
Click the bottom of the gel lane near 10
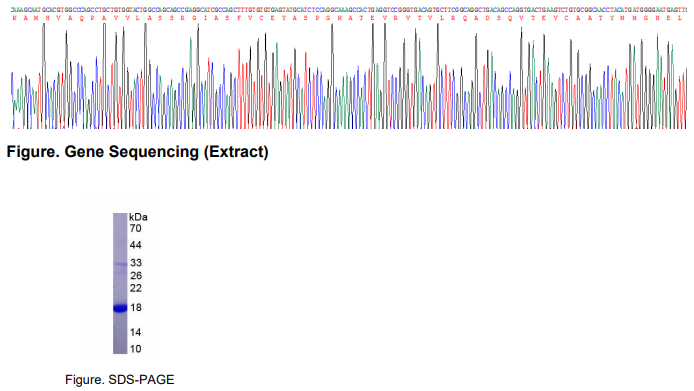[x=120, y=350]
